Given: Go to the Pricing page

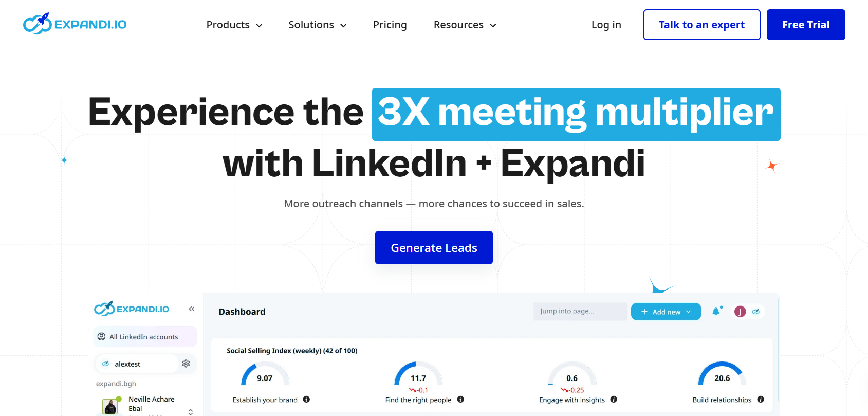Looking at the screenshot, I should point(390,25).
